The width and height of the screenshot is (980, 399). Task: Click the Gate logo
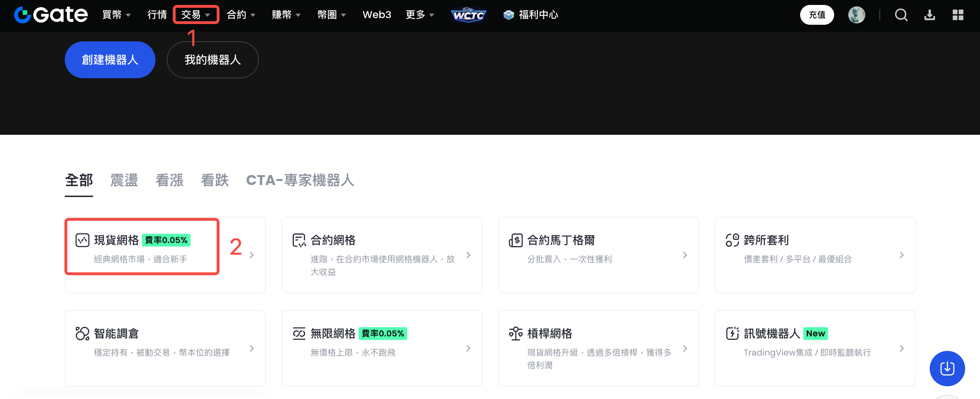51,15
